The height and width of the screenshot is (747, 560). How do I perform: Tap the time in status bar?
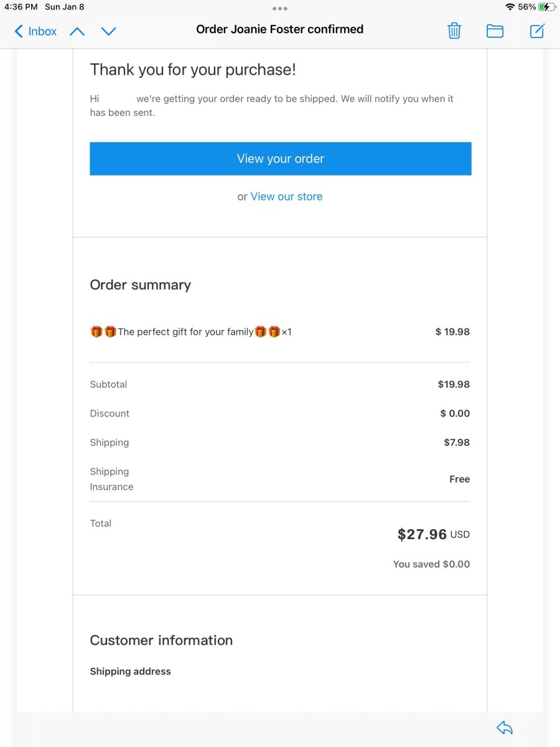(21, 7)
